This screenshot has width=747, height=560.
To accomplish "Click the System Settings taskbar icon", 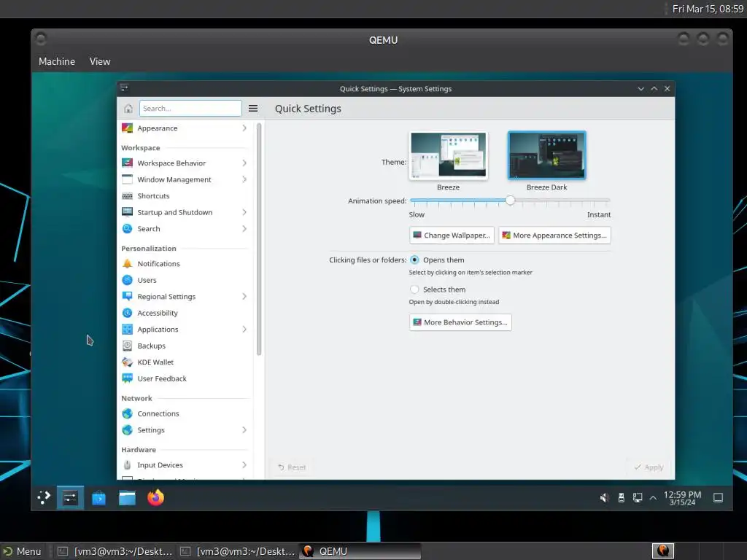I will point(70,498).
